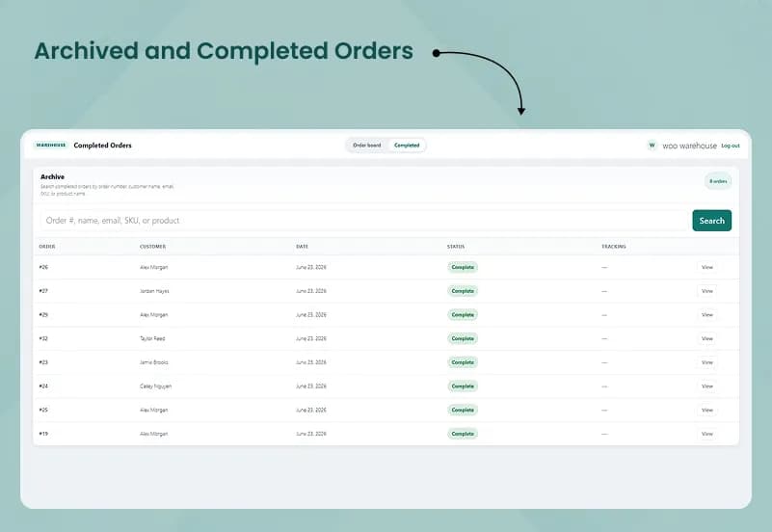Click order number #25
The image size is (772, 532).
(43, 410)
